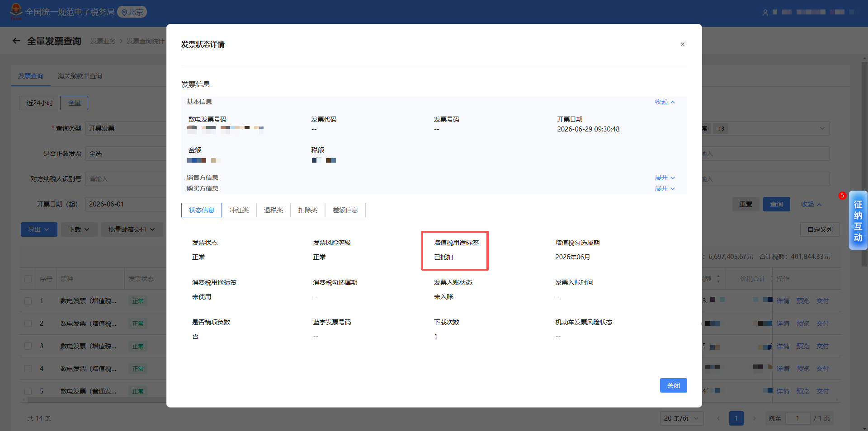
Task: Click the 关闭 button in the dialog
Action: (x=673, y=385)
